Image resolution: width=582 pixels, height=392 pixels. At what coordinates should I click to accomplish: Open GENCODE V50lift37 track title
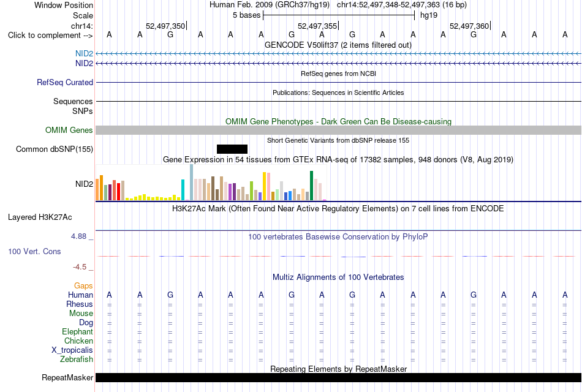tap(338, 45)
